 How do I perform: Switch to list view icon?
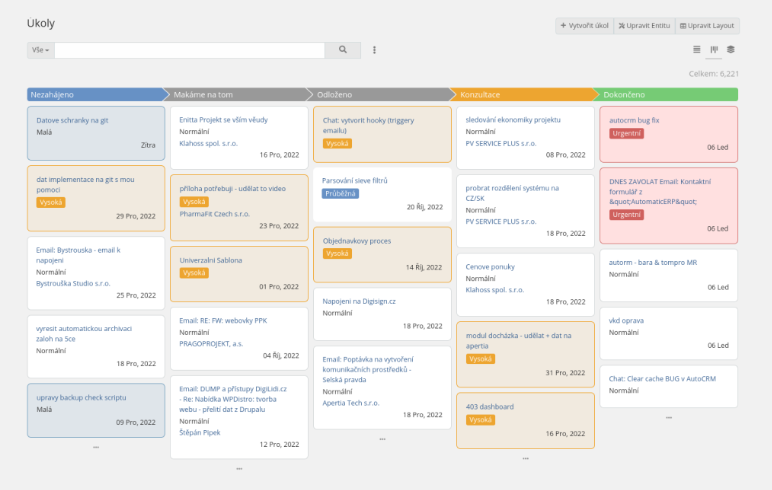pos(697,49)
